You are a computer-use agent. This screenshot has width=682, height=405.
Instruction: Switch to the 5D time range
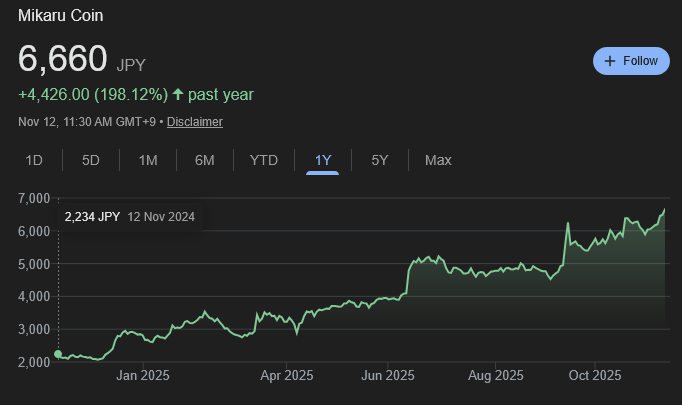tap(90, 160)
